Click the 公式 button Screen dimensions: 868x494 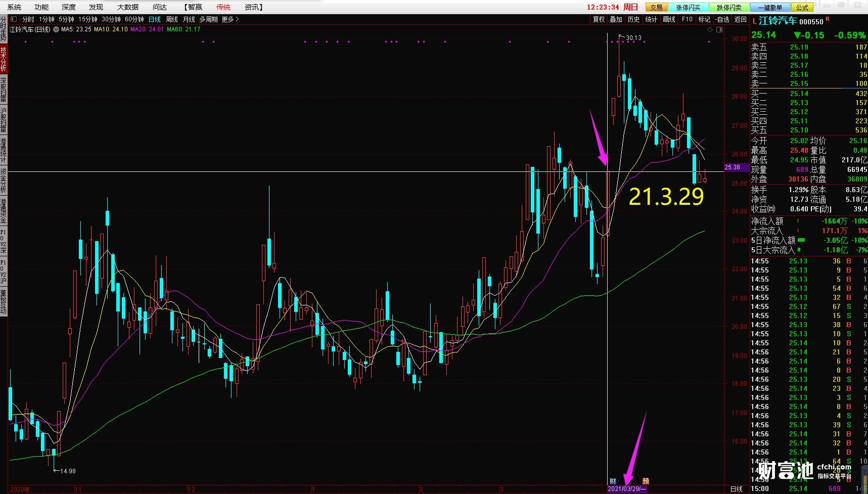tap(802, 7)
